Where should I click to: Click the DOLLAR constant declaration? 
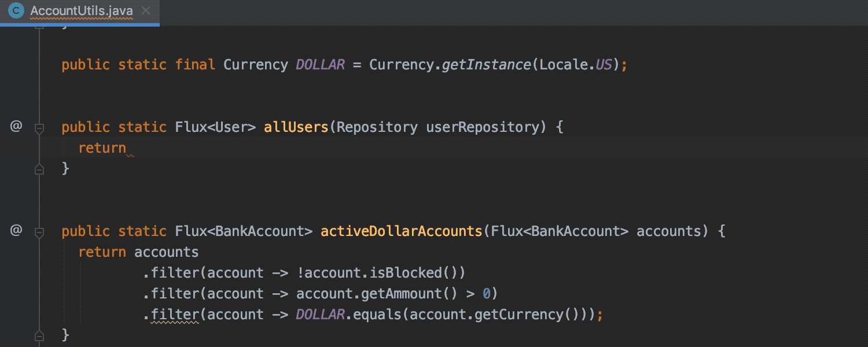coord(321,65)
